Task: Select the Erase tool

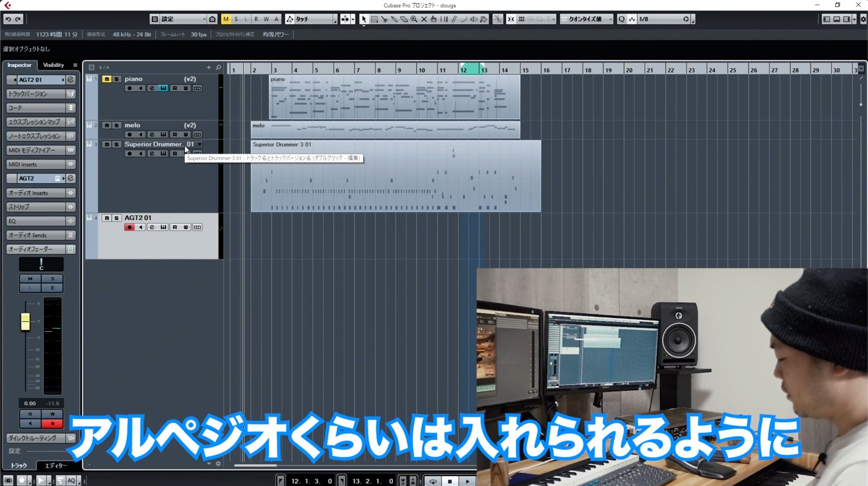Action: (x=404, y=19)
